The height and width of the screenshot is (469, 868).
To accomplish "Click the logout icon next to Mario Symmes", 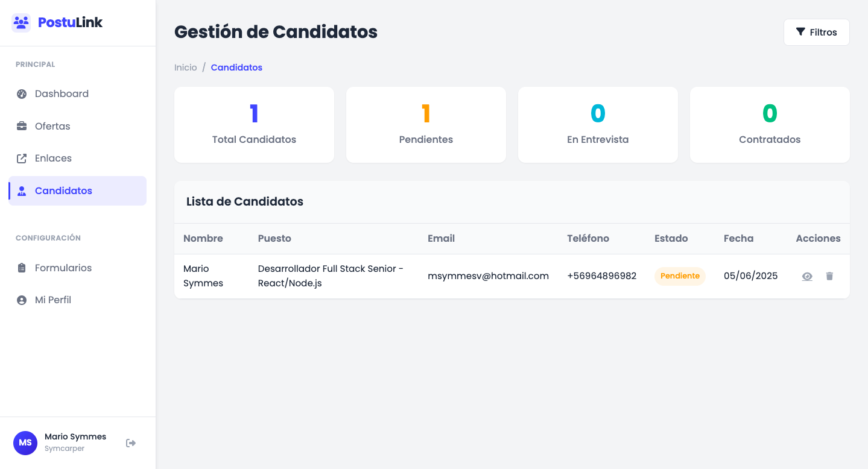I will click(x=131, y=442).
